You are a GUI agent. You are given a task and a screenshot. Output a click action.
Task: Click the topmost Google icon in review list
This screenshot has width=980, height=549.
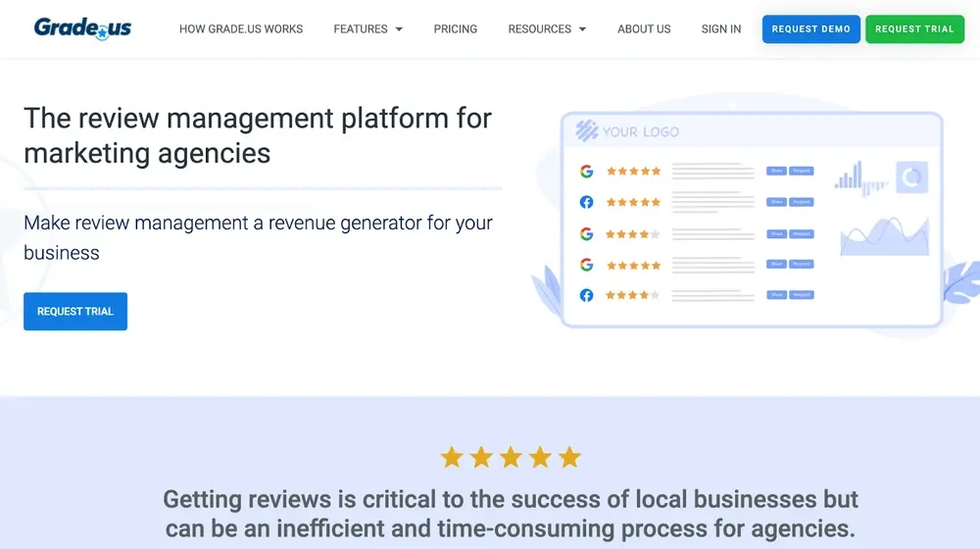point(586,171)
